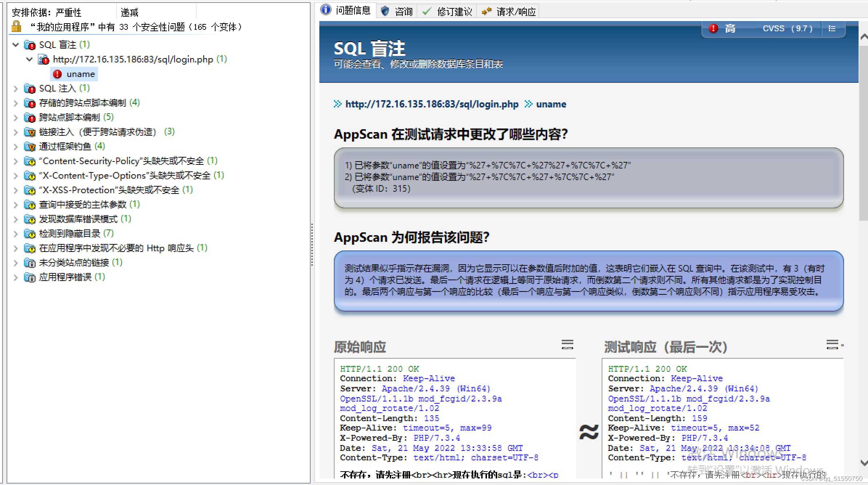Click the red high-severity icon in the header
Screen dimensions: 868x485
click(x=713, y=28)
